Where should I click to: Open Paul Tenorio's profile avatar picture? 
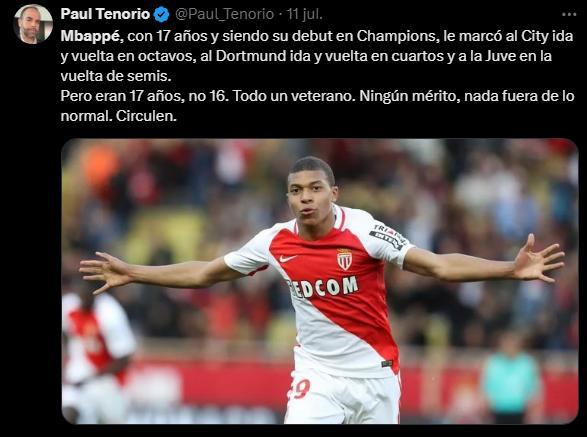[33, 24]
